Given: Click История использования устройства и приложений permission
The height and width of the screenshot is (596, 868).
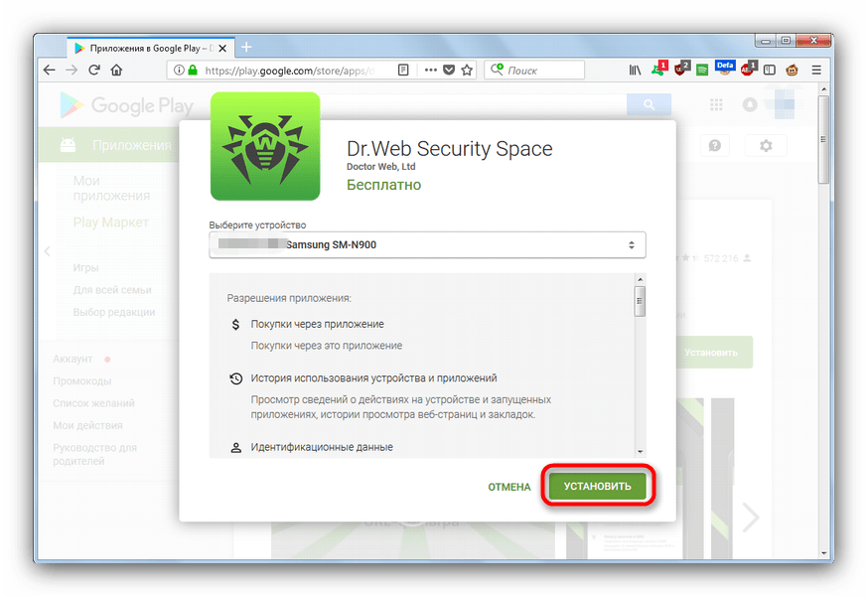Looking at the screenshot, I should click(373, 378).
